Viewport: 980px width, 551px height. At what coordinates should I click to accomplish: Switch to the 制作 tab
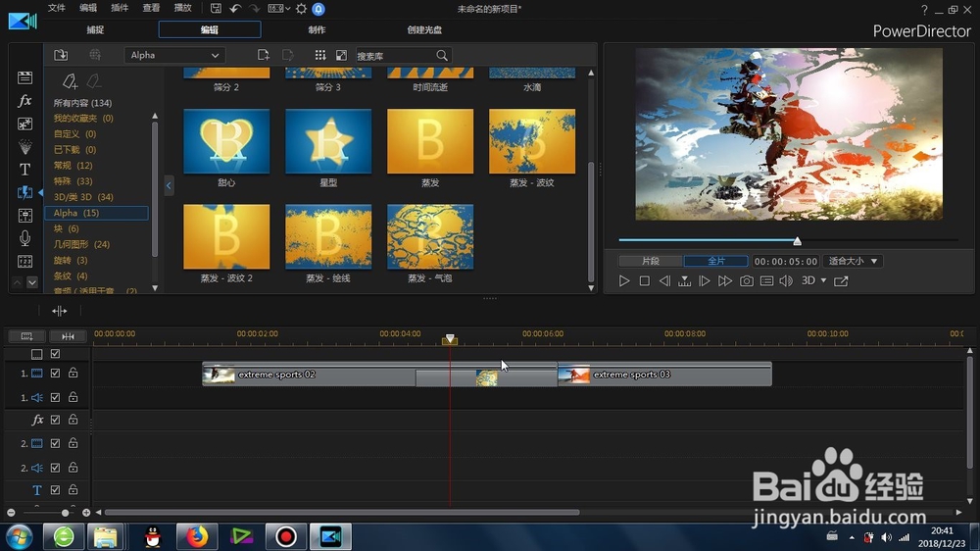(x=317, y=30)
